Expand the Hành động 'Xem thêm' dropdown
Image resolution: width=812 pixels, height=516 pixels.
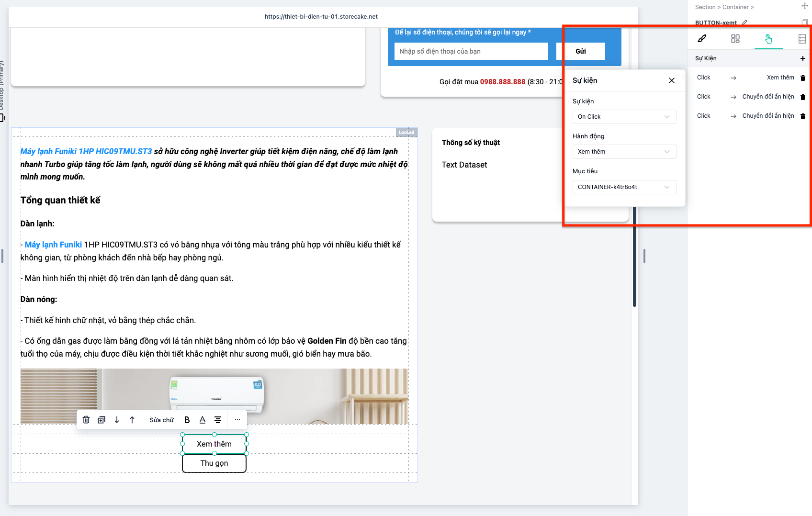click(624, 152)
